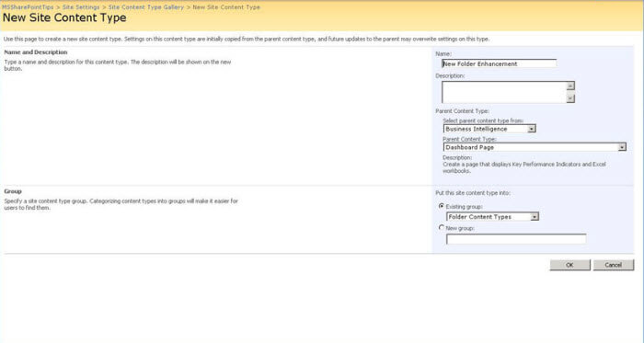Image resolution: width=644 pixels, height=343 pixels.
Task: Click the New Site Content Type breadcrumb text
Action: [x=226, y=7]
